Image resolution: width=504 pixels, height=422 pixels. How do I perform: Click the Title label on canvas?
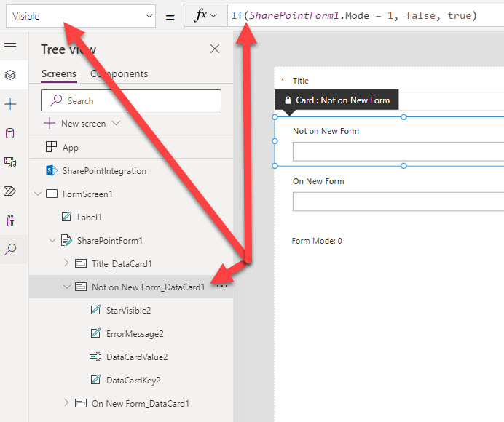click(301, 81)
